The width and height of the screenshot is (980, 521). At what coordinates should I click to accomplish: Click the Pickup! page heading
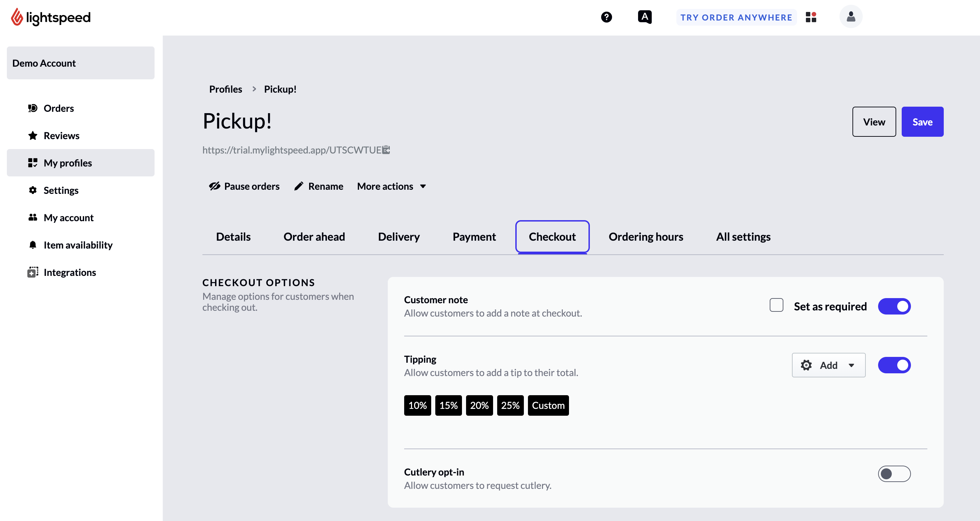(237, 121)
